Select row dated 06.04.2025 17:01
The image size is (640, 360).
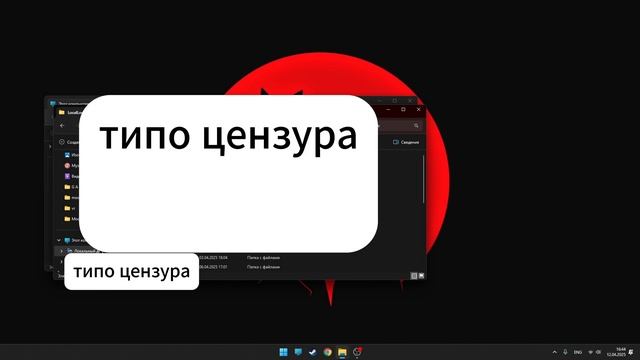coord(239,267)
